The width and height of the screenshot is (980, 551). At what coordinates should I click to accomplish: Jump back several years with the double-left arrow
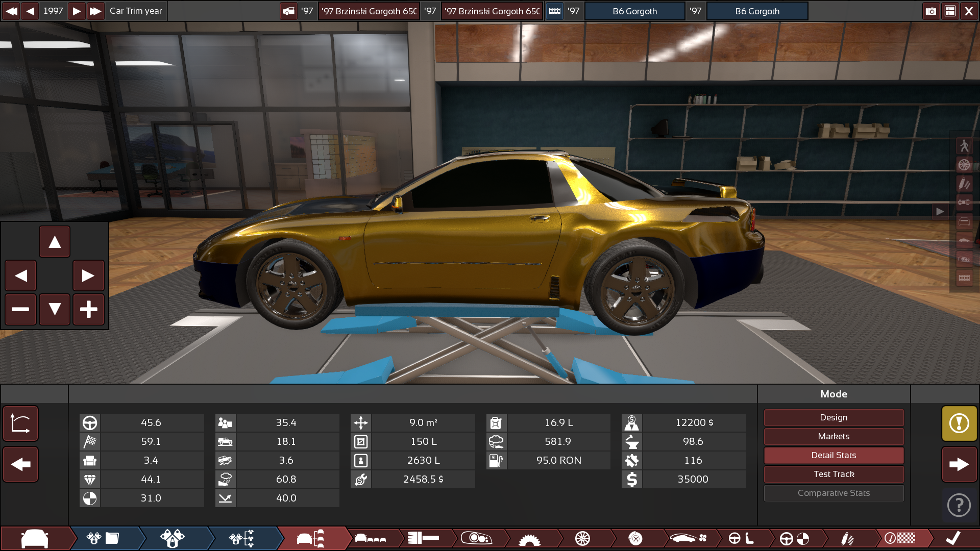click(x=11, y=11)
